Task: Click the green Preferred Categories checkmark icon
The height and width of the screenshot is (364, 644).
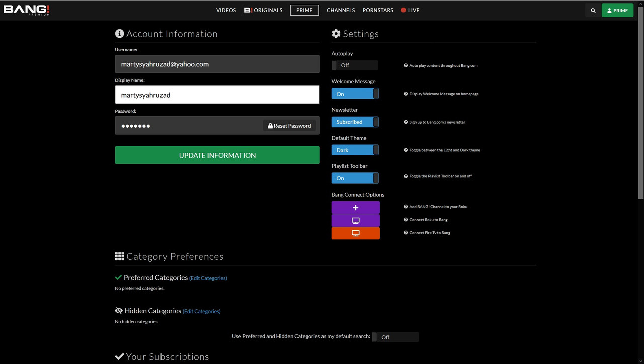Action: 118,277
